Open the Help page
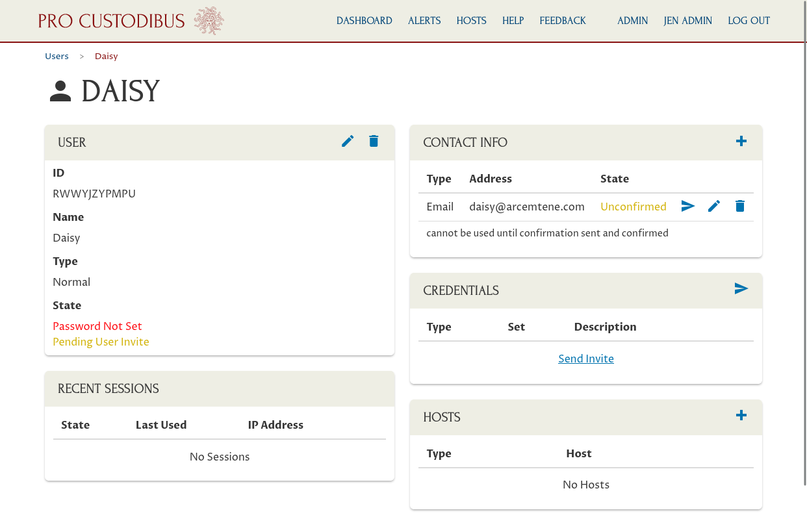 (x=513, y=21)
